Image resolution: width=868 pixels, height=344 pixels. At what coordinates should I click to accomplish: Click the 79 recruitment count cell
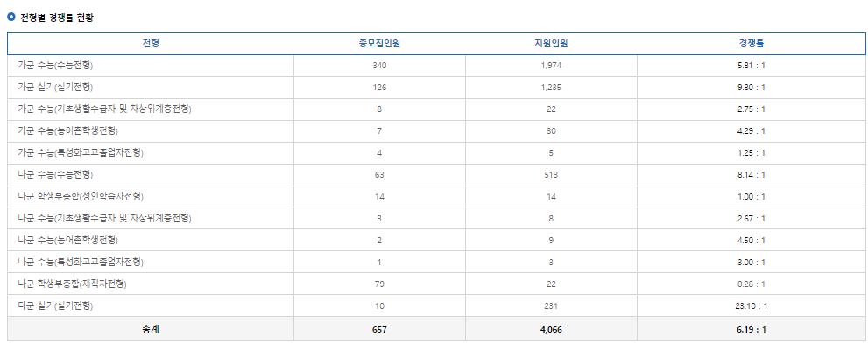379,284
